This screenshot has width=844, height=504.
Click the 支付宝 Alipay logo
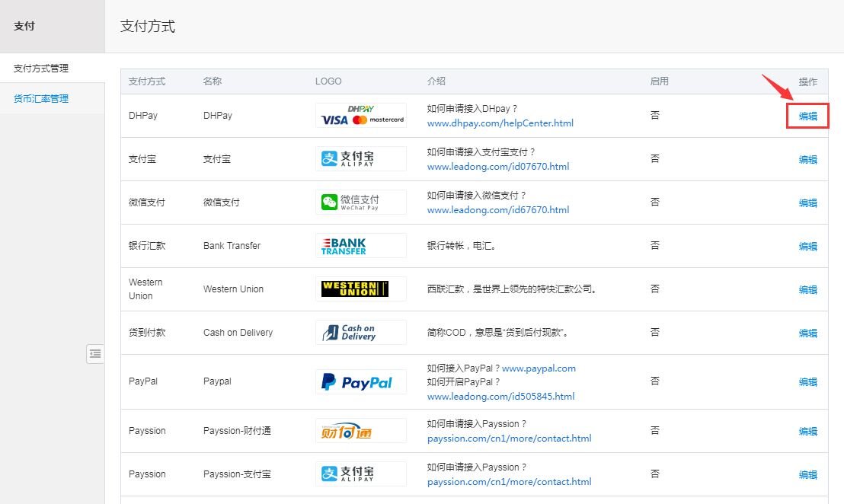(x=360, y=158)
